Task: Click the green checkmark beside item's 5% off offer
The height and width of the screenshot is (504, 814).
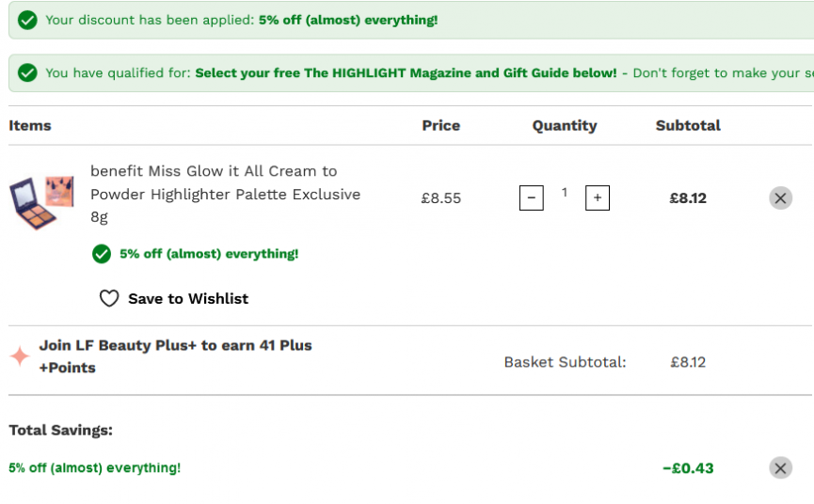Action: [x=102, y=254]
